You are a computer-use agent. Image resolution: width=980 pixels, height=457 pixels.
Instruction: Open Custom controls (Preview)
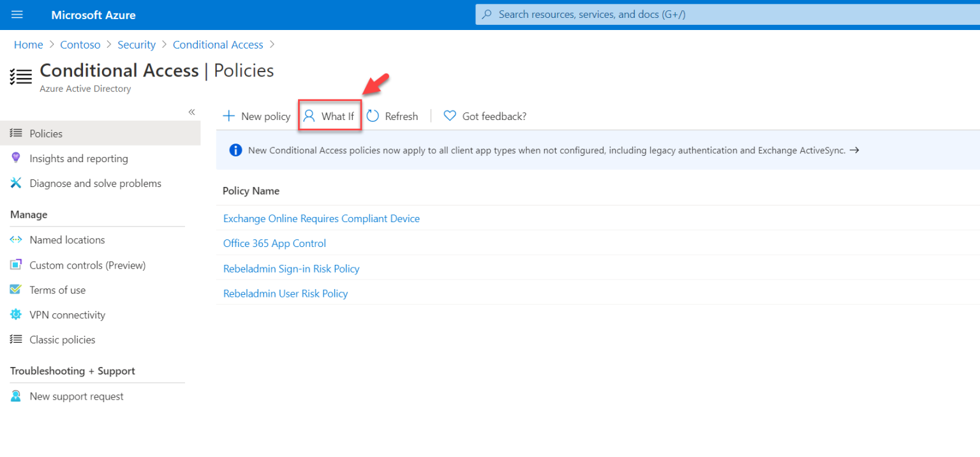[87, 265]
